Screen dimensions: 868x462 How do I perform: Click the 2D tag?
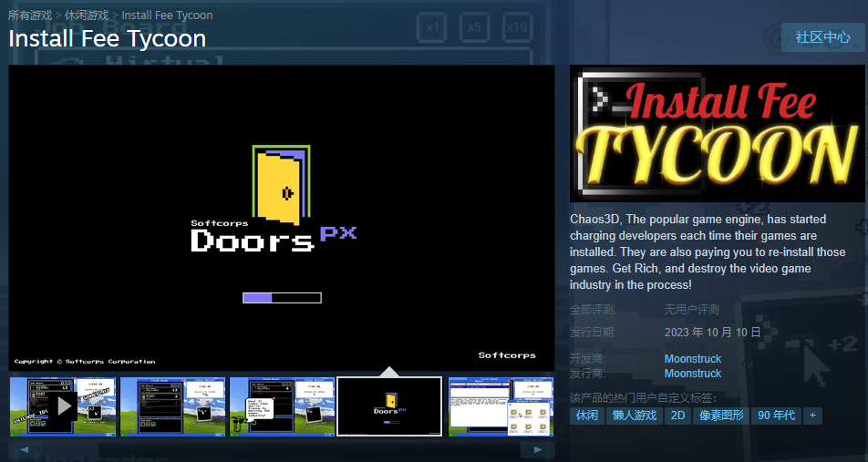tap(677, 416)
